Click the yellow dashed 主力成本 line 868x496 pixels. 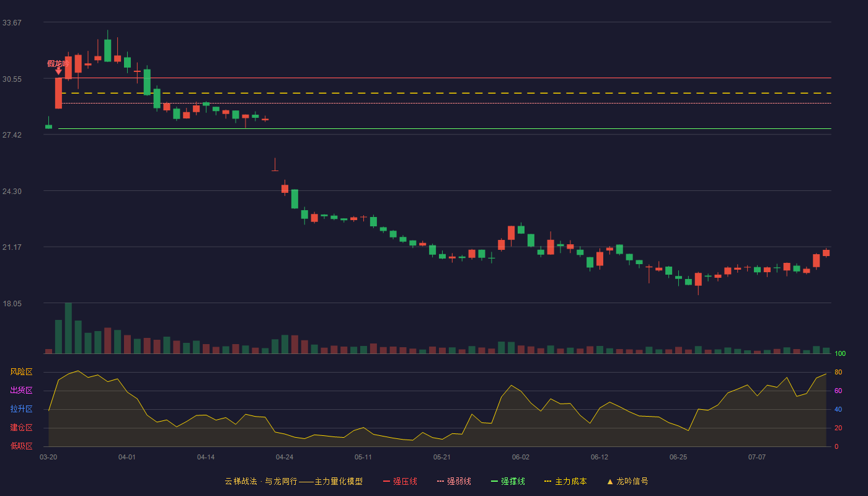[x=445, y=93]
